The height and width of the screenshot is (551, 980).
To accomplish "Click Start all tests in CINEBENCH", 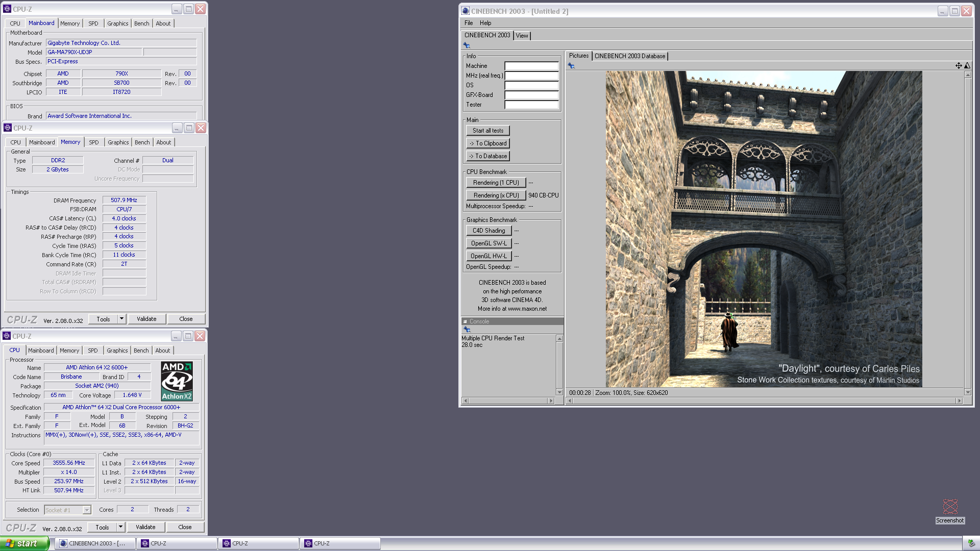I will click(x=488, y=131).
